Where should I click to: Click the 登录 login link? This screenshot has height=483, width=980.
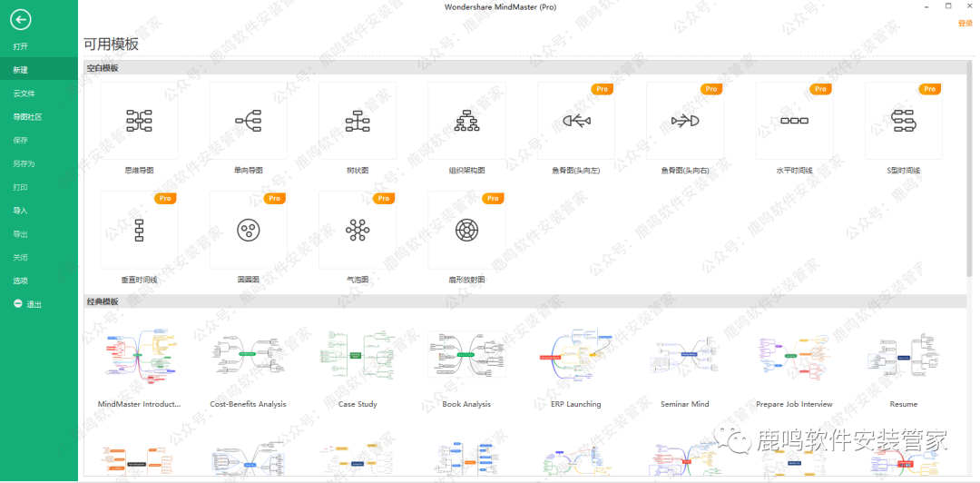click(965, 24)
